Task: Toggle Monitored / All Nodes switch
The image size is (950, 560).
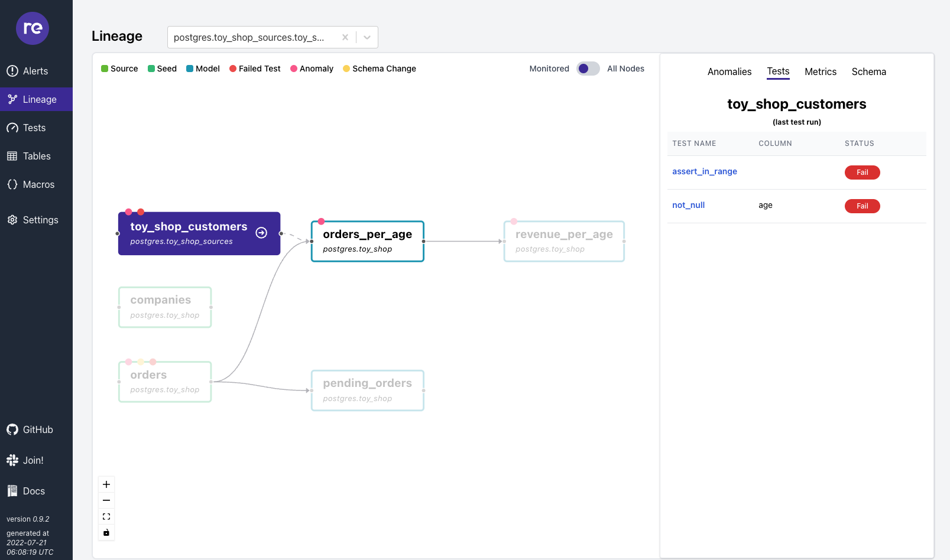Action: [588, 69]
